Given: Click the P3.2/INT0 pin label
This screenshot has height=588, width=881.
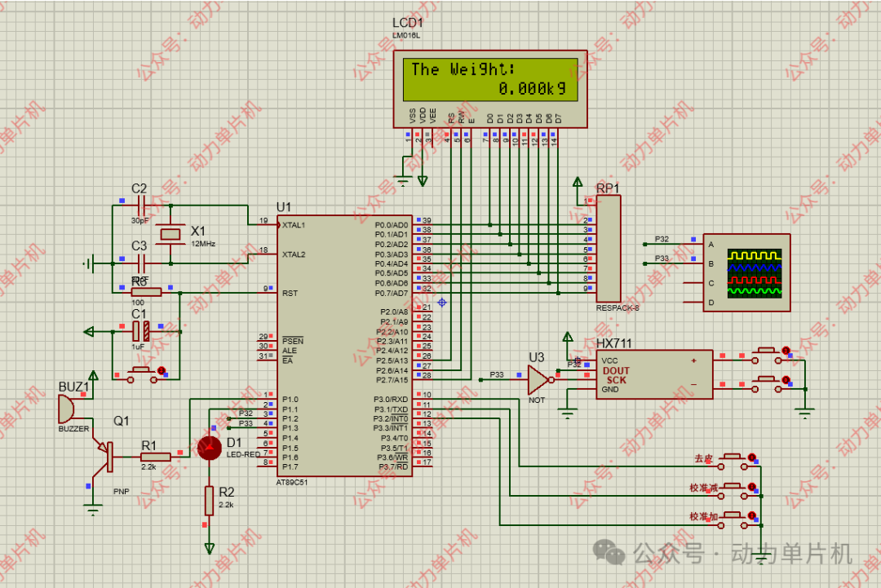Looking at the screenshot, I should point(391,419).
